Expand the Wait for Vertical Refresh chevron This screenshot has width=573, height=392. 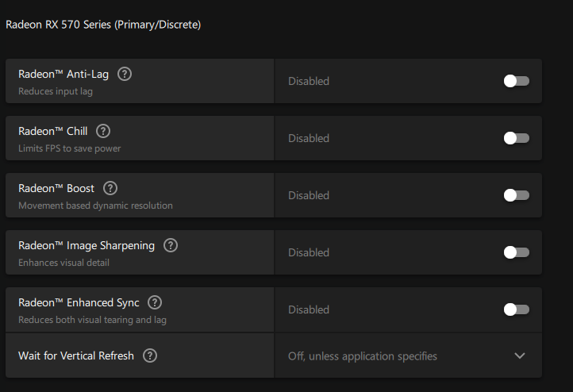[520, 355]
